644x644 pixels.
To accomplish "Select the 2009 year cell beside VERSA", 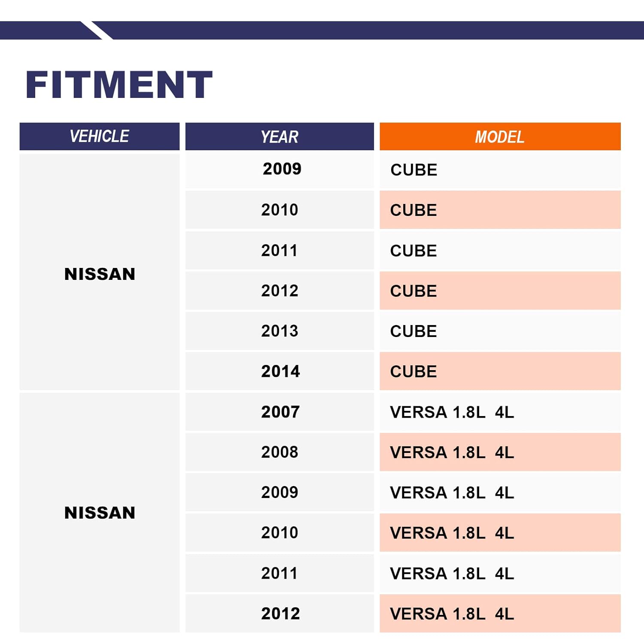I will (279, 492).
